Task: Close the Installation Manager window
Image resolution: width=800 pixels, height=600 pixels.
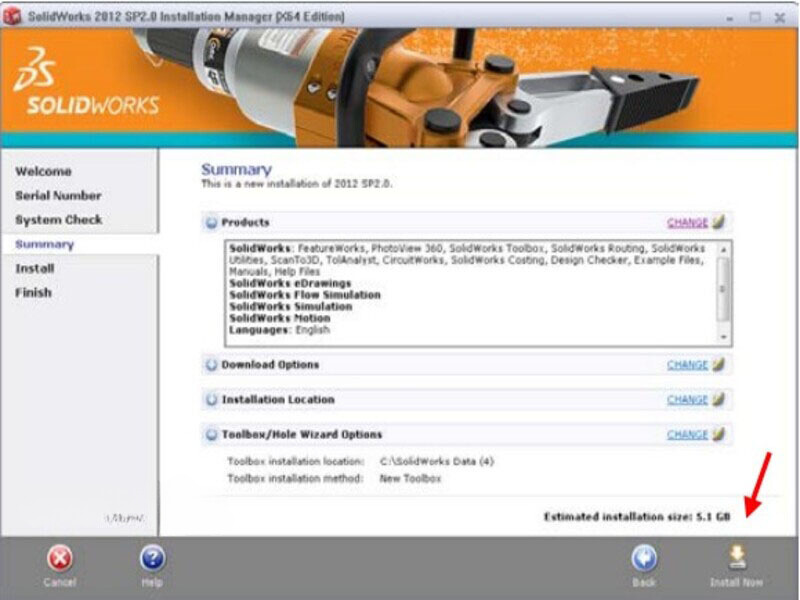Action: coord(780,18)
